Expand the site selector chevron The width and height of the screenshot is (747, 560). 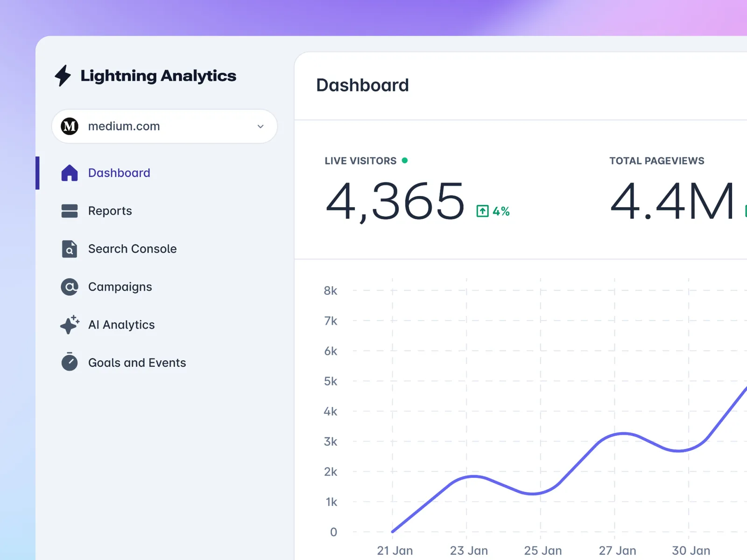(261, 126)
